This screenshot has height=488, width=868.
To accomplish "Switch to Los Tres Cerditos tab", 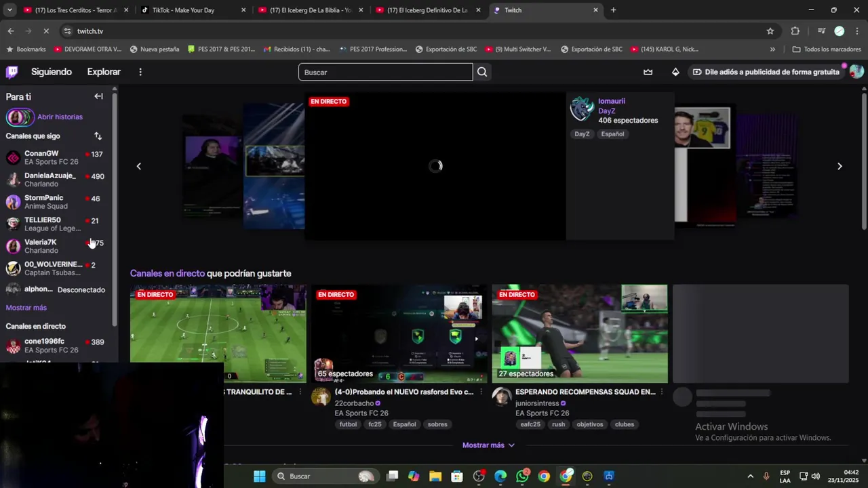I will (75, 10).
